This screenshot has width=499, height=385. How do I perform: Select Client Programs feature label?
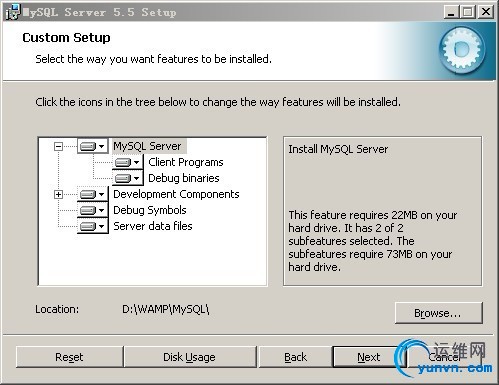tap(186, 162)
